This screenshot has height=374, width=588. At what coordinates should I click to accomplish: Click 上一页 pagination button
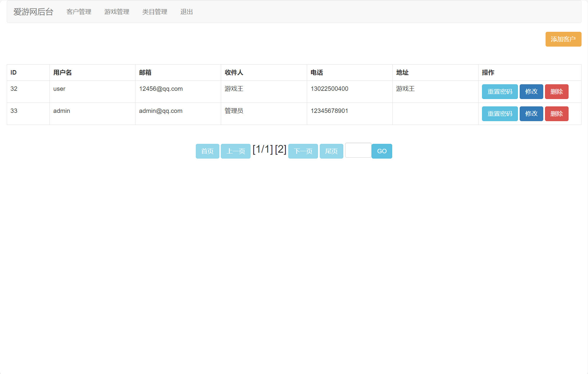point(236,151)
